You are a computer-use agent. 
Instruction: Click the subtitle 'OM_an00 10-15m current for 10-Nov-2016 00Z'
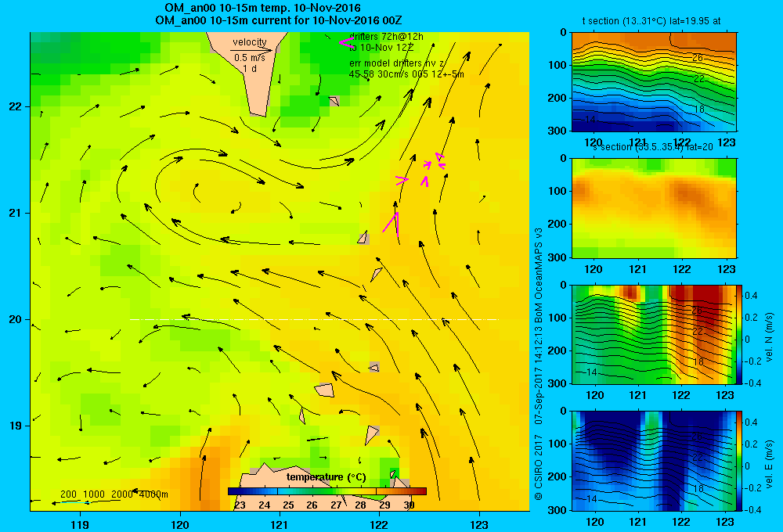pos(278,20)
